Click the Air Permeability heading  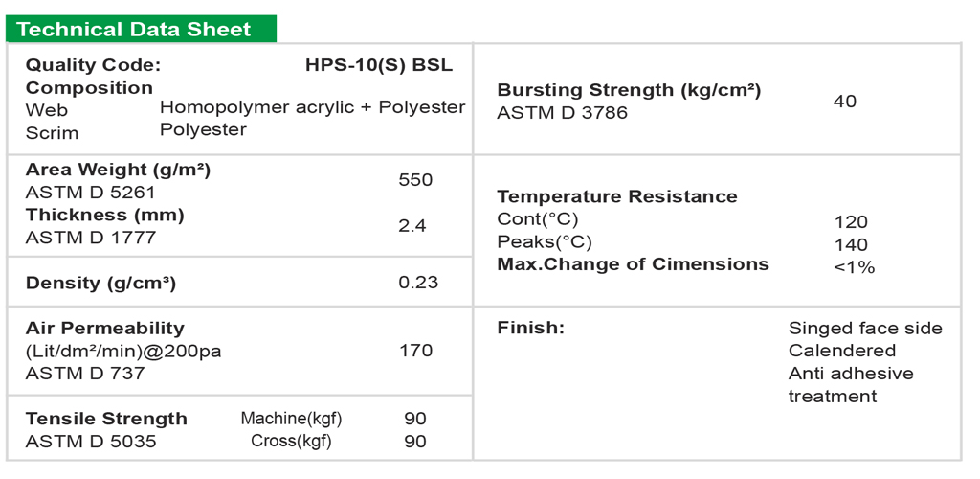tap(105, 328)
